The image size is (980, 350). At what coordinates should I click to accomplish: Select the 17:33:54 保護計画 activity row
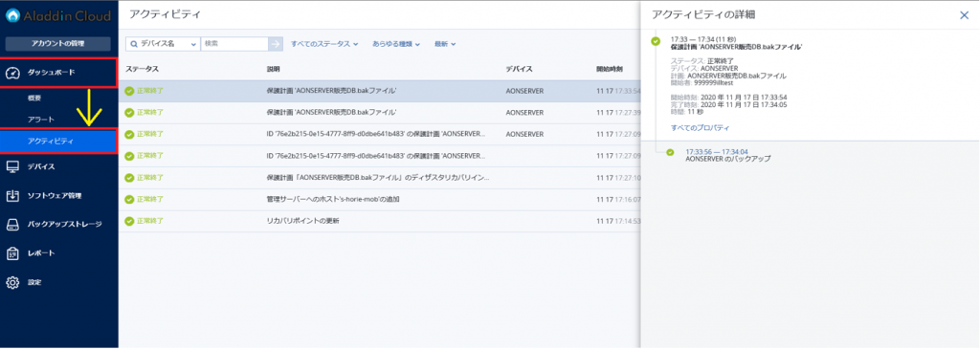(x=379, y=91)
